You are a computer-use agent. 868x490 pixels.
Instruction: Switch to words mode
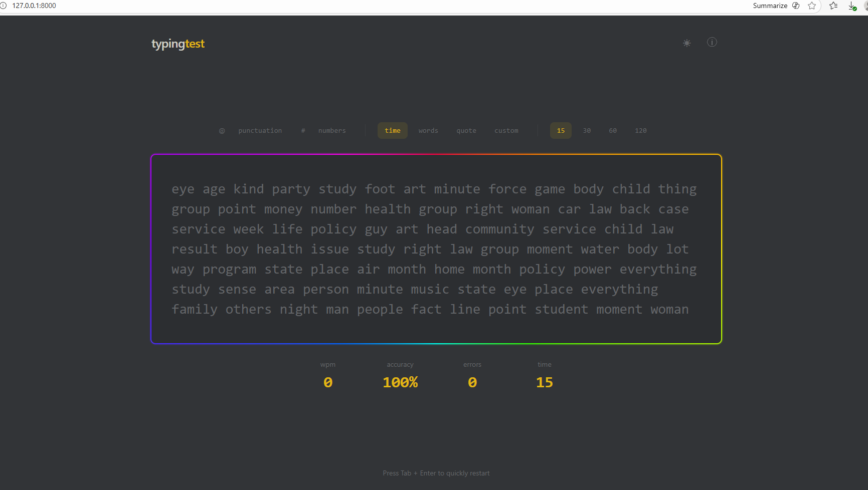(x=428, y=131)
